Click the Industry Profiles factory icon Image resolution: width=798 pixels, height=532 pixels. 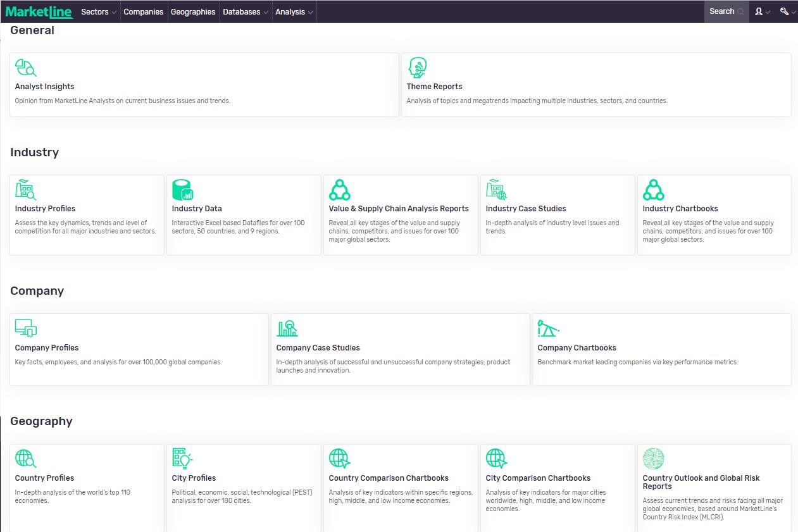(x=26, y=190)
